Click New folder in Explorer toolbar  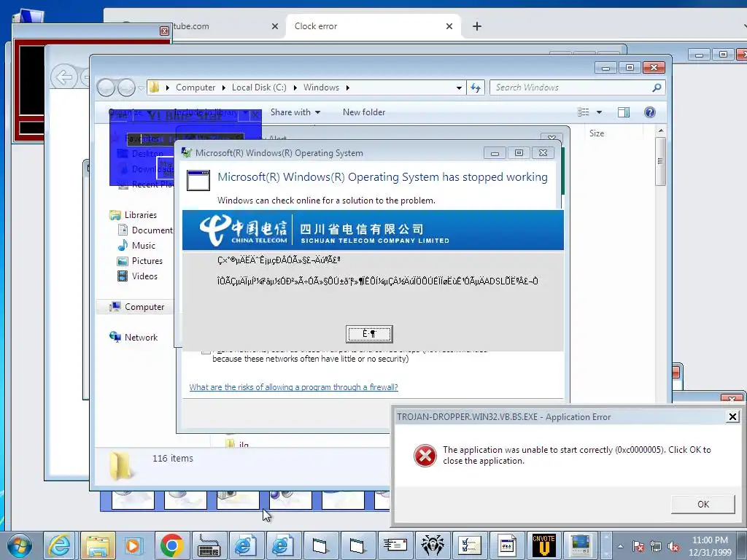click(364, 112)
